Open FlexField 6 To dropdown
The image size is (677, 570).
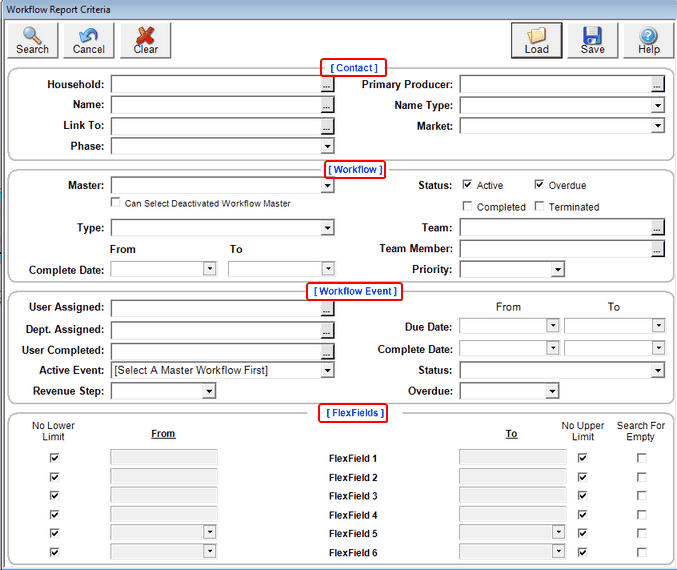point(558,551)
